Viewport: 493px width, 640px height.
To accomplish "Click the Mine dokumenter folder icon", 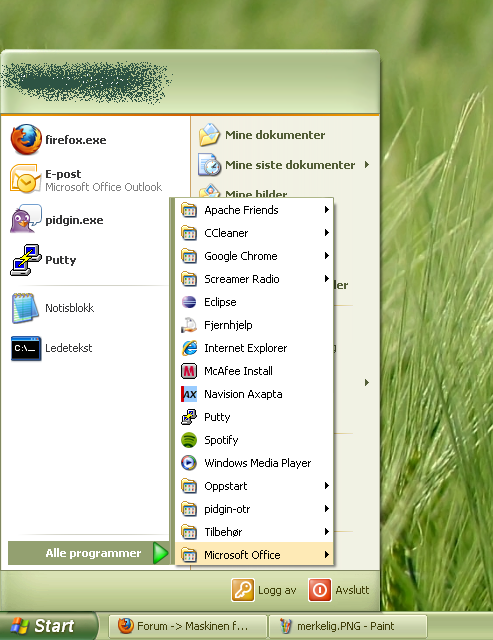I will pyautogui.click(x=209, y=135).
